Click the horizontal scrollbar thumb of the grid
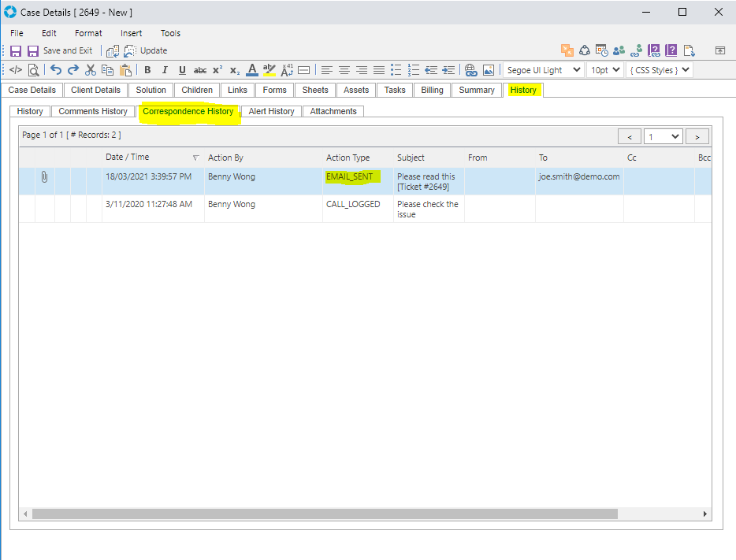This screenshot has width=736, height=560. coord(325,514)
